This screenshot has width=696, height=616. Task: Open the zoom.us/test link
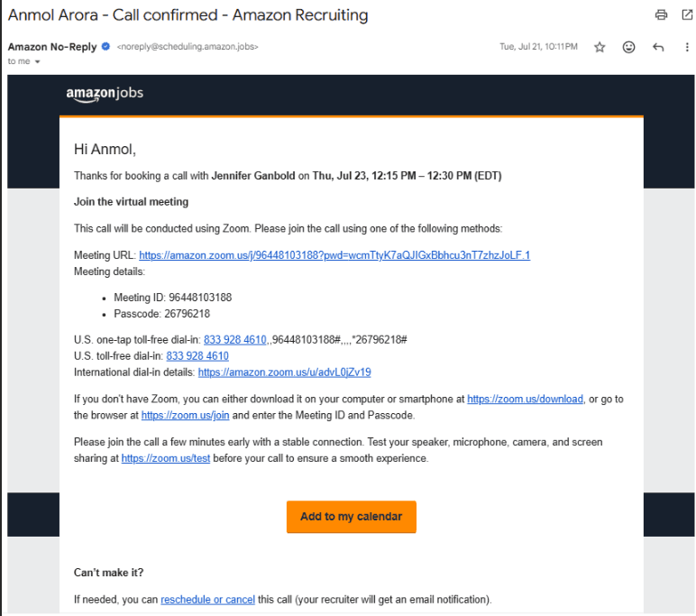click(x=166, y=458)
